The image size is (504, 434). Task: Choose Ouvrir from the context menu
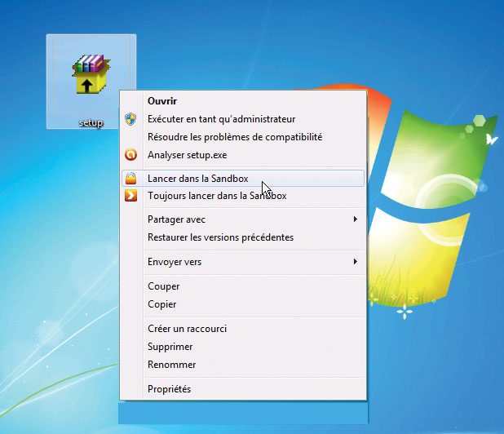(x=163, y=101)
